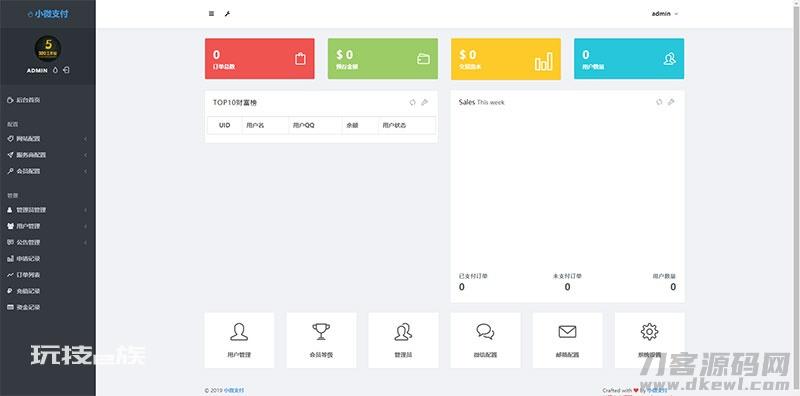This screenshot has height=396, width=800.
Task: Expand the 用户管理 sidebar submenu
Action: [x=47, y=226]
